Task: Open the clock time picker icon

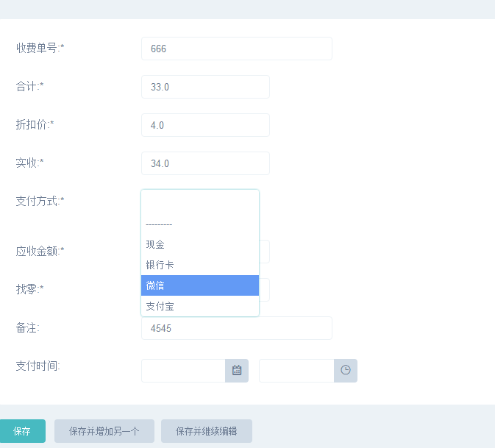Action: 346,370
